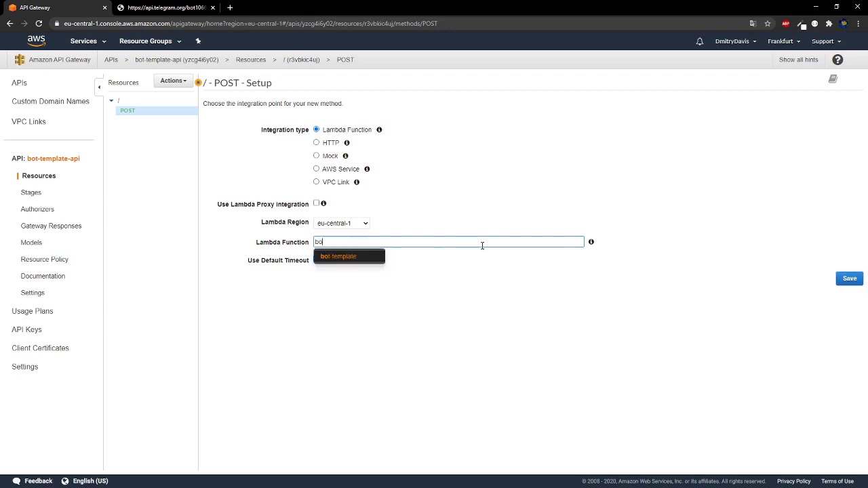This screenshot has height=488, width=868.
Task: Open the Chrome three-dot menu
Action: click(858, 23)
